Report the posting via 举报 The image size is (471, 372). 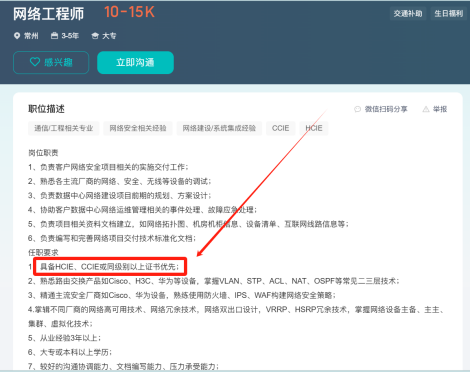435,109
